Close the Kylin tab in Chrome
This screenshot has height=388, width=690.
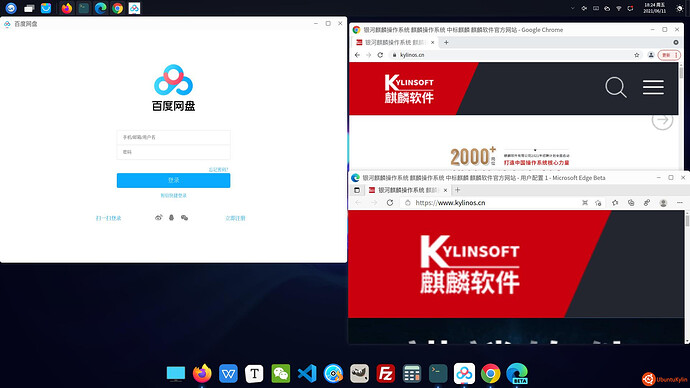coord(432,43)
